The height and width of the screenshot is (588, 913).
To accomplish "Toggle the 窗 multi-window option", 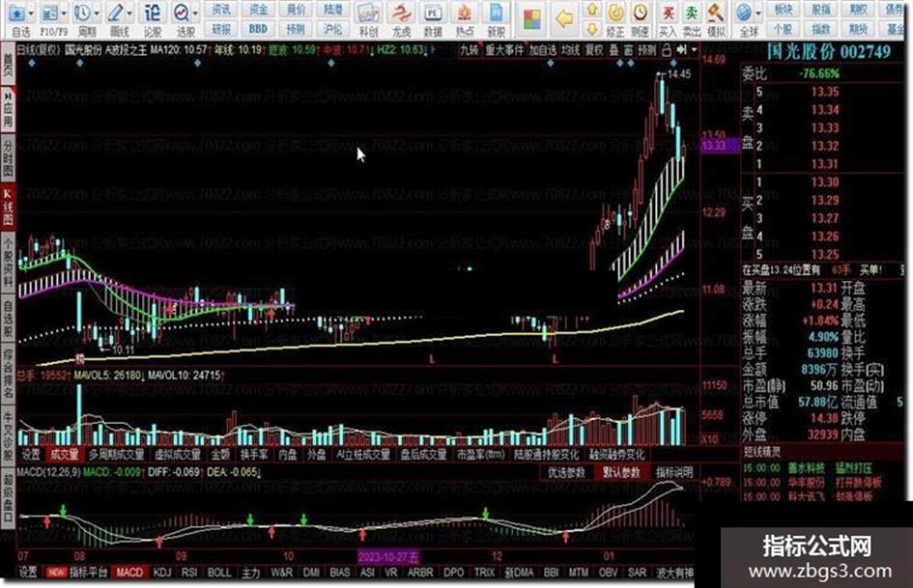I will (x=628, y=51).
